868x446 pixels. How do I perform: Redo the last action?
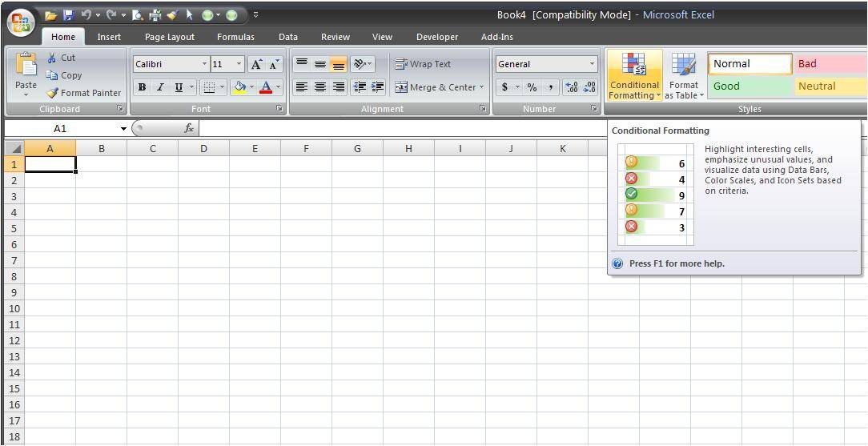[111, 15]
